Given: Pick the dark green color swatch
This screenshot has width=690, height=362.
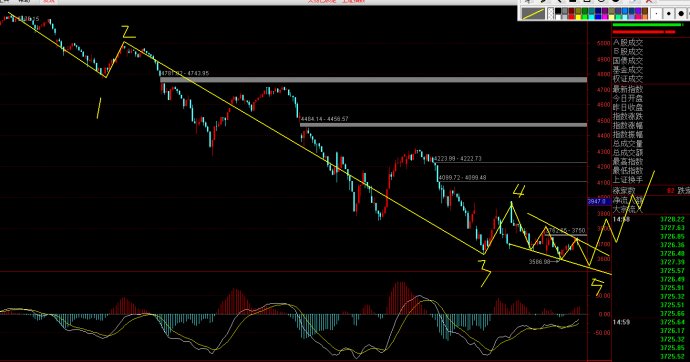Looking at the screenshot, I should pyautogui.click(x=585, y=11).
